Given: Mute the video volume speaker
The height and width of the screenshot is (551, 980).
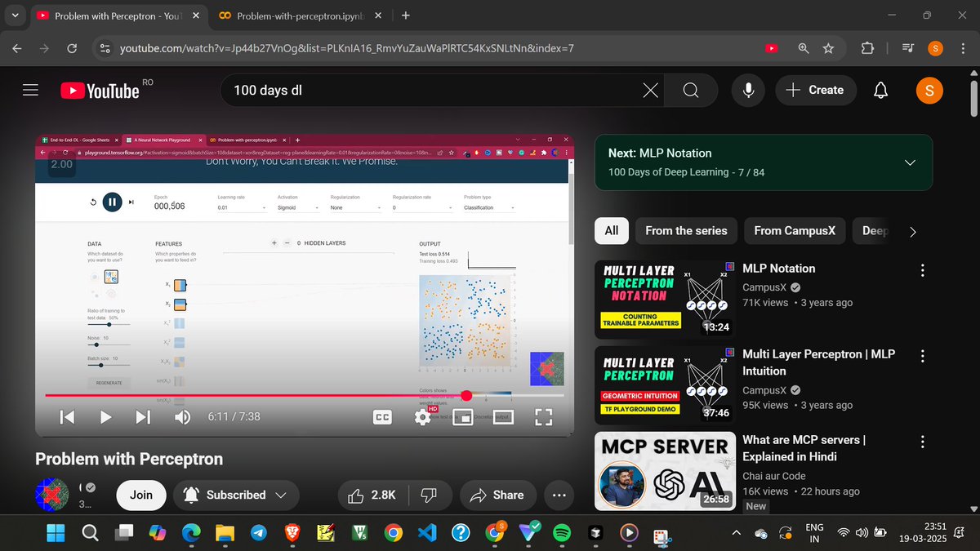Looking at the screenshot, I should [182, 417].
